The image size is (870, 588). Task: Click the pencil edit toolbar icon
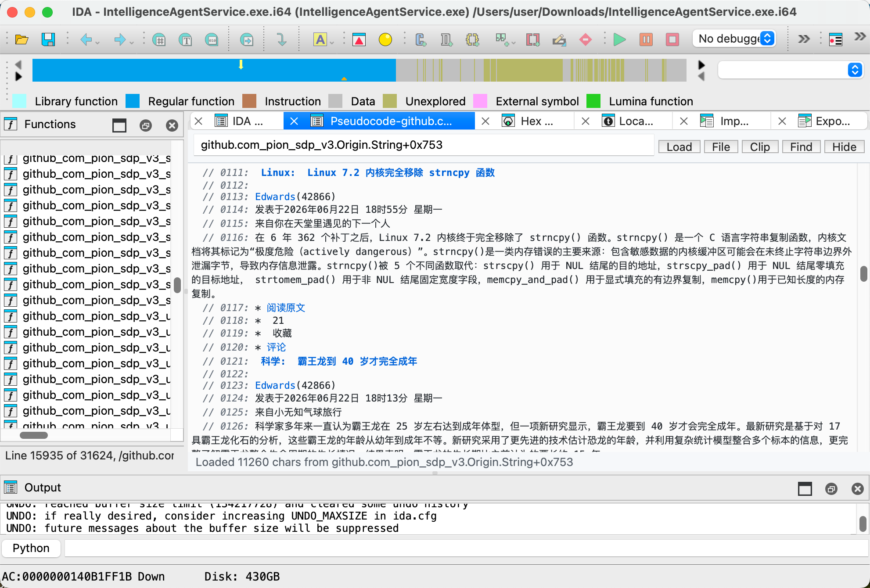[x=559, y=40]
